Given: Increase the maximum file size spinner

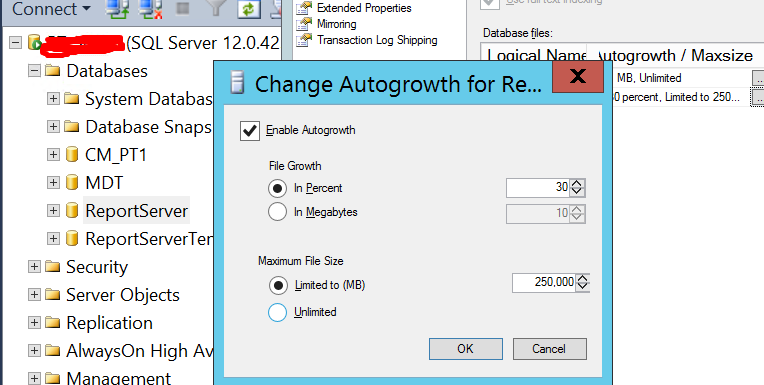Looking at the screenshot, I should (x=582, y=278).
